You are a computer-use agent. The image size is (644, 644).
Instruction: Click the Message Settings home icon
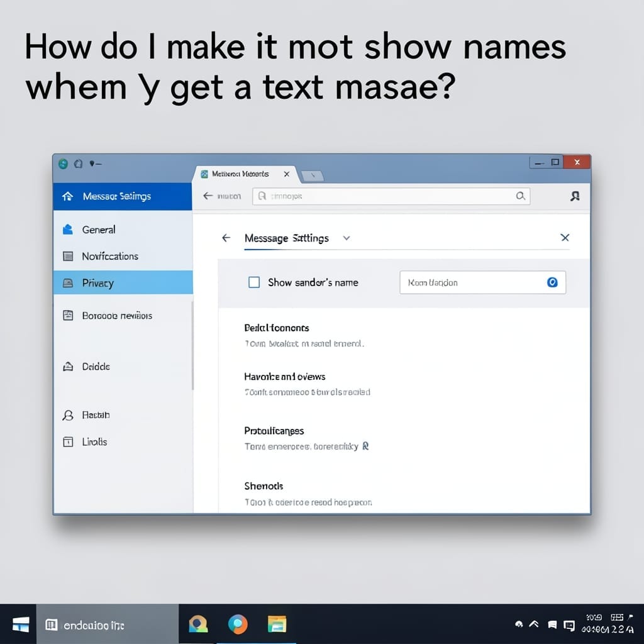pos(68,196)
